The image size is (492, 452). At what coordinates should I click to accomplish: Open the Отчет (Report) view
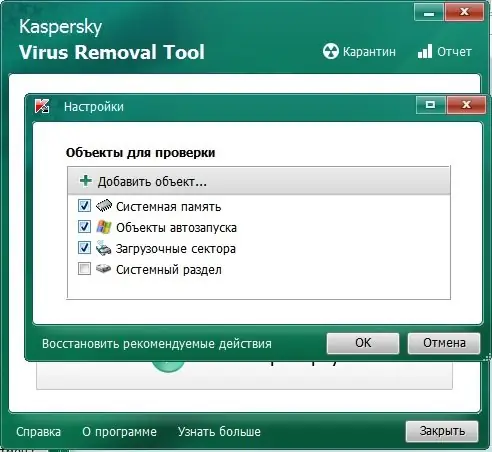[445, 52]
